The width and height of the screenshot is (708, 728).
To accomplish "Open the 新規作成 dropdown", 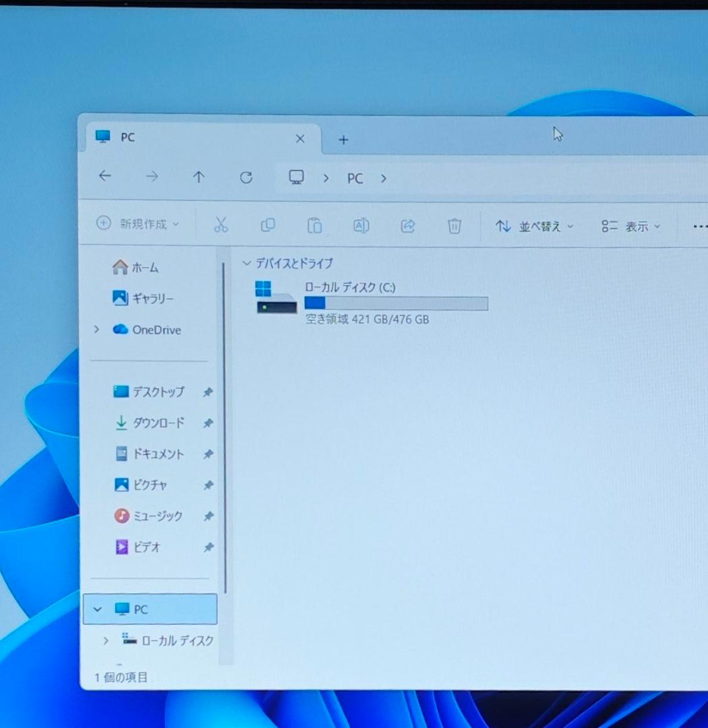I will pos(138,224).
